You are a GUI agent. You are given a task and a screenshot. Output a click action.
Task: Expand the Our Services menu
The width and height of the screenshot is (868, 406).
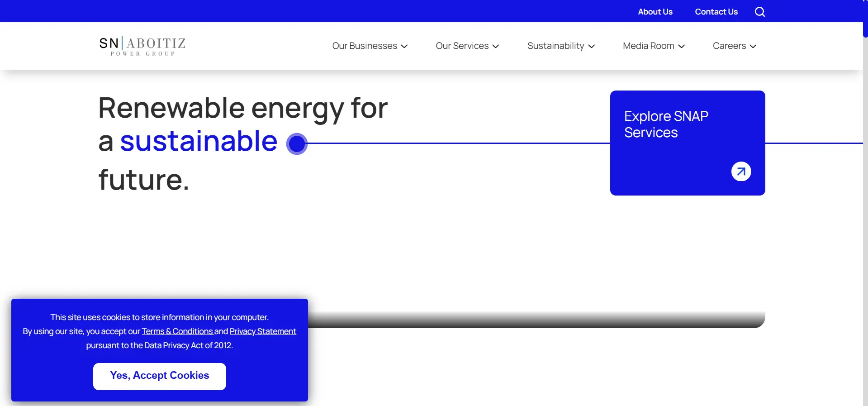pos(467,46)
